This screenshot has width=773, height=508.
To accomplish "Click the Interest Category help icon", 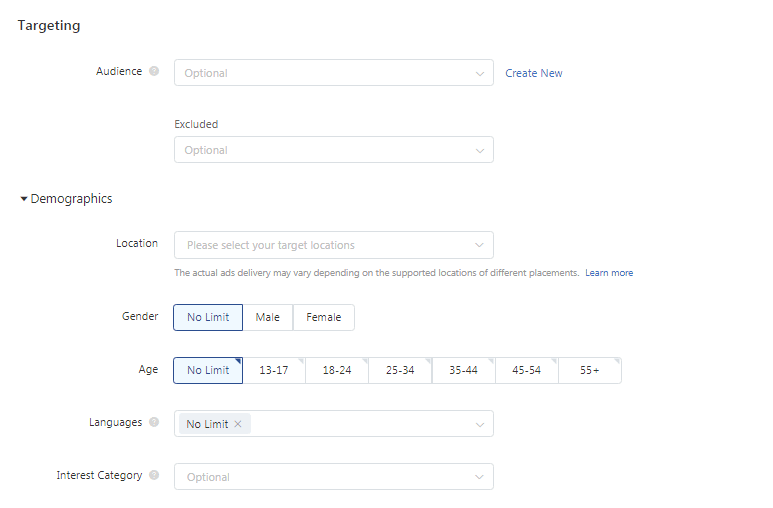I will [154, 476].
